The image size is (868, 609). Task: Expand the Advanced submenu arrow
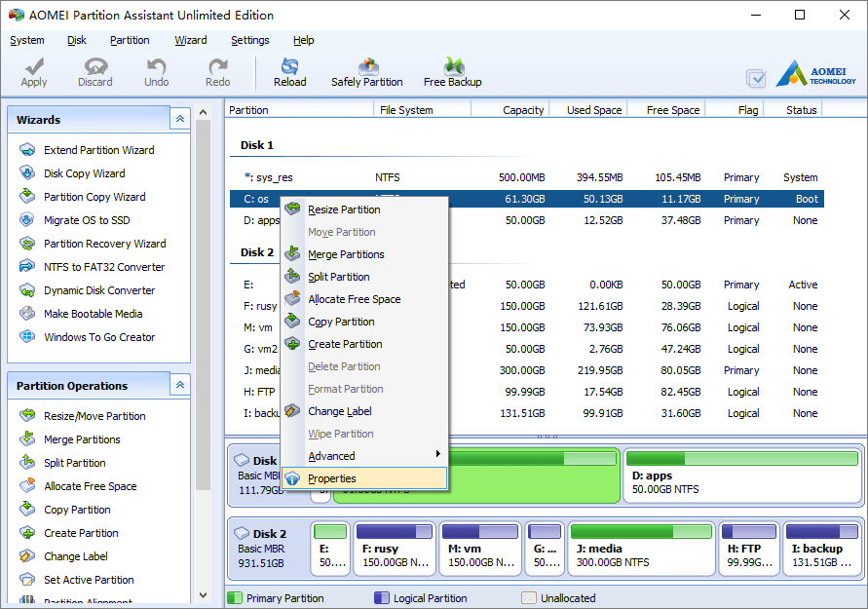[437, 454]
